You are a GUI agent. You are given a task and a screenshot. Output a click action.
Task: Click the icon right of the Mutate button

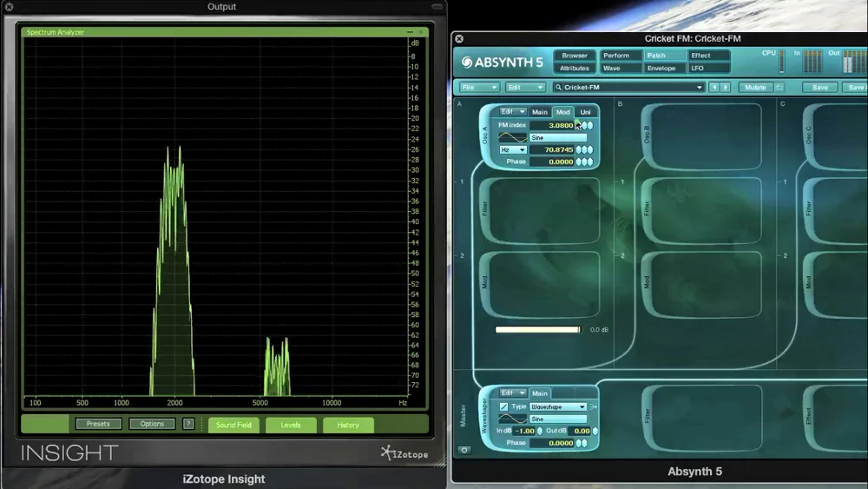coord(779,88)
